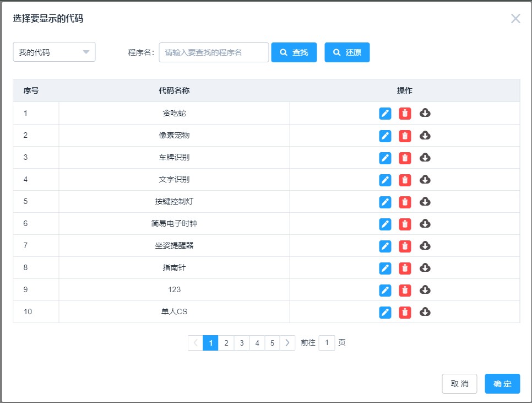Image resolution: width=532 pixels, height=403 pixels.
Task: Open the 我的代码 dropdown
Action: point(55,52)
